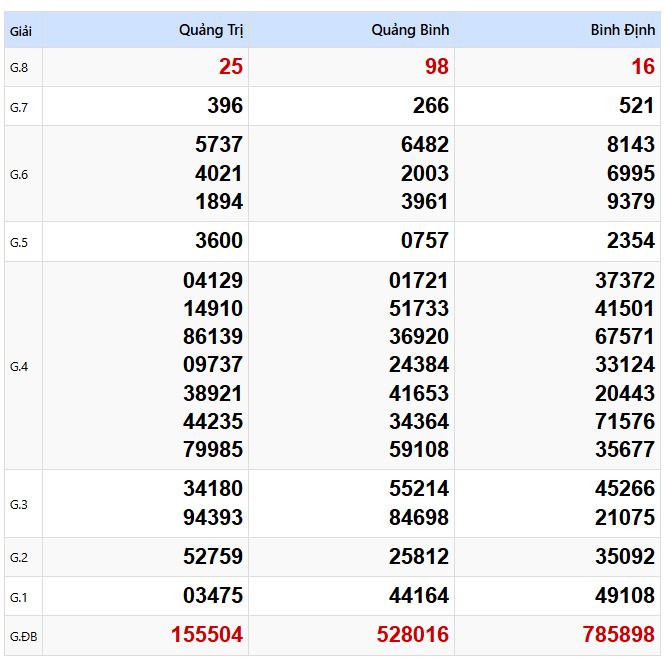Select the G.1 row label
This screenshot has width=665, height=662.
click(19, 598)
